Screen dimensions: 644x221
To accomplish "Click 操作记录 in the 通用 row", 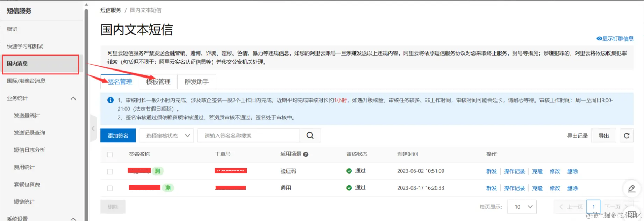I will pos(514,188).
